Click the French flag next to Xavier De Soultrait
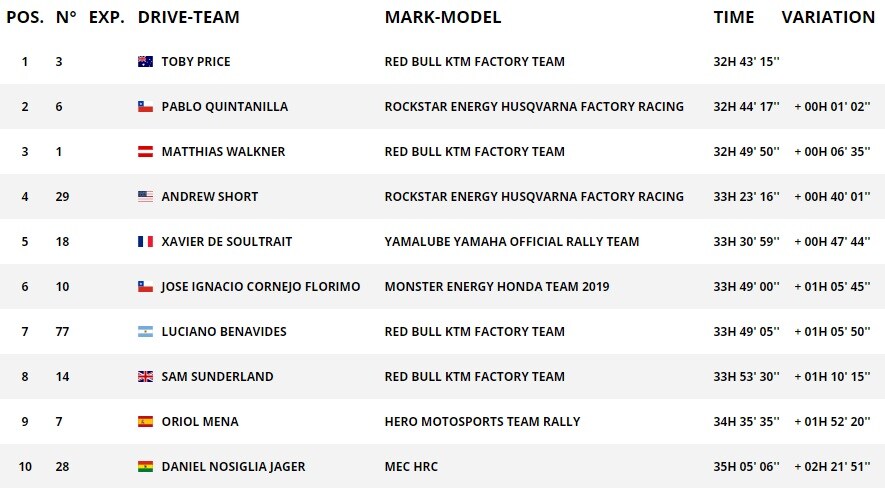The image size is (885, 488). [145, 241]
